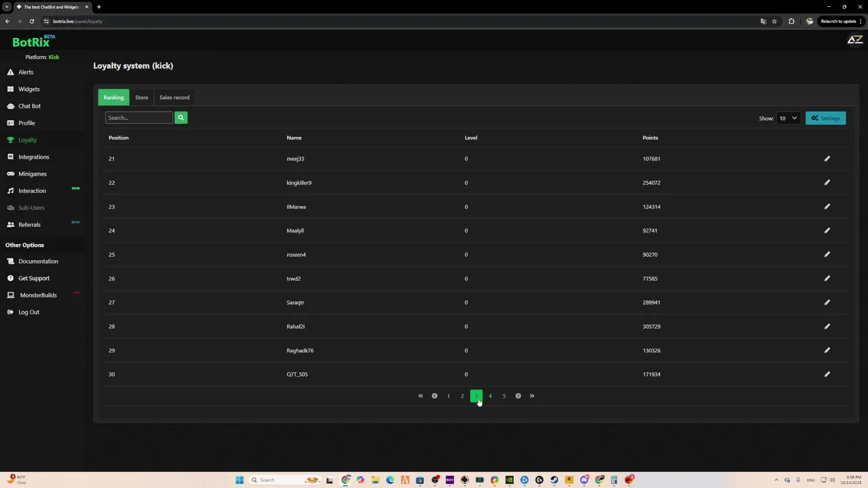Screen dimensions: 868x488
Task: Click the browser reload button
Action: click(x=31, y=21)
